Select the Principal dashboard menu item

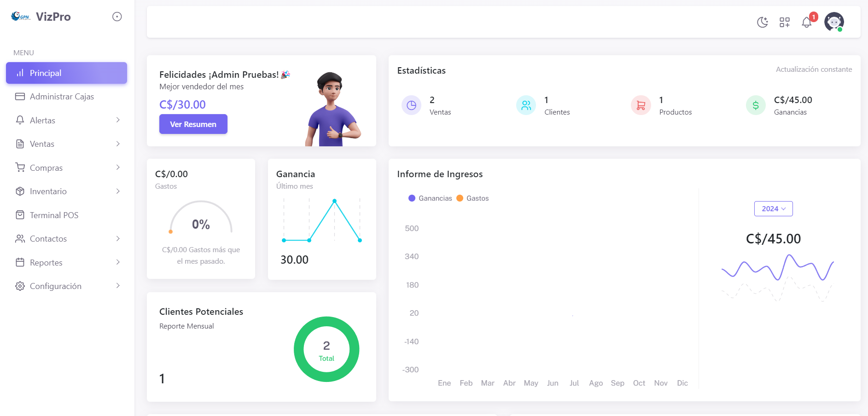pyautogui.click(x=66, y=73)
